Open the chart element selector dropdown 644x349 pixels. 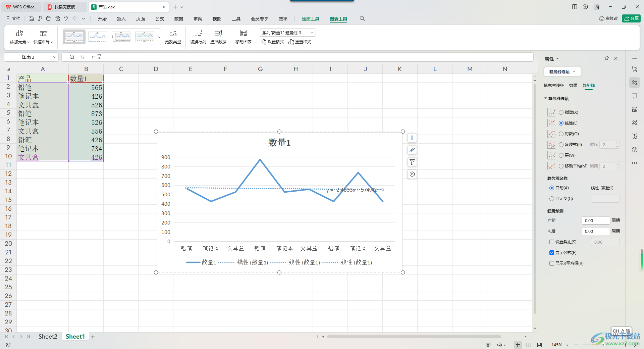(287, 33)
